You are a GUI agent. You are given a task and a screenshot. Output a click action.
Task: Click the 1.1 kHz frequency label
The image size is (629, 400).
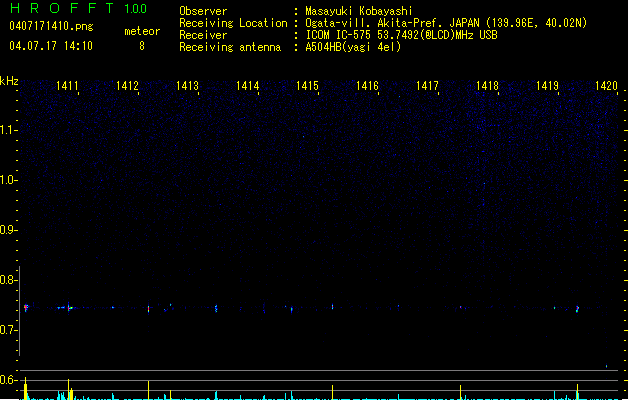coord(8,130)
